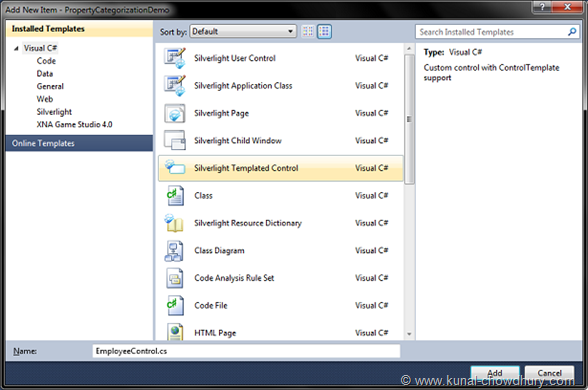
Task: Click the Name field with EmployeeControl.cs
Action: 246,351
